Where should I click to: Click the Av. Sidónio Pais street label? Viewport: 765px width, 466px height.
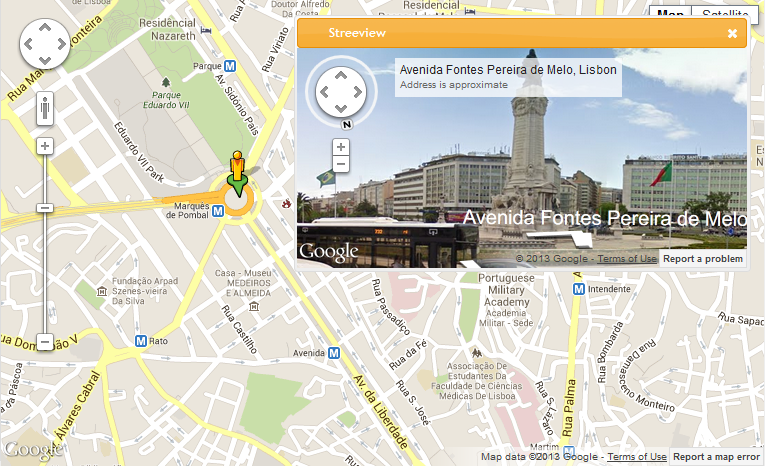tap(237, 105)
